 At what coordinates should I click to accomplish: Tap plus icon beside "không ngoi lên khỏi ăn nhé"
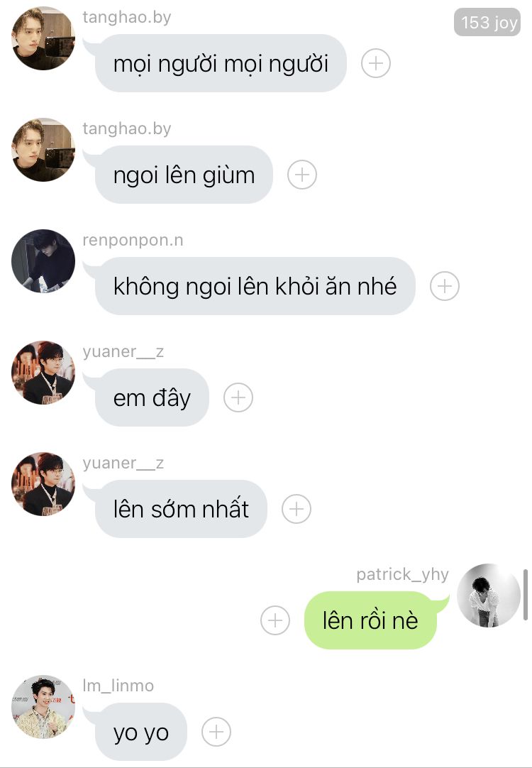[x=444, y=286]
